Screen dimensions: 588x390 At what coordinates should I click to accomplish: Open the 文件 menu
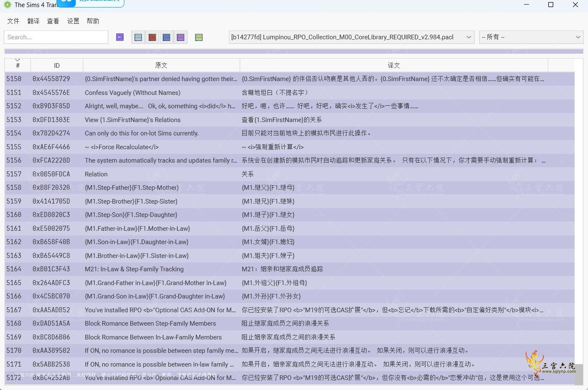13,21
